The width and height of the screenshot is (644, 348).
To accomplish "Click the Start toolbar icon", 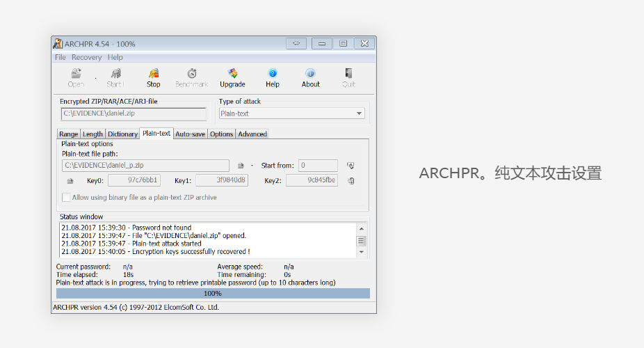I will click(116, 74).
